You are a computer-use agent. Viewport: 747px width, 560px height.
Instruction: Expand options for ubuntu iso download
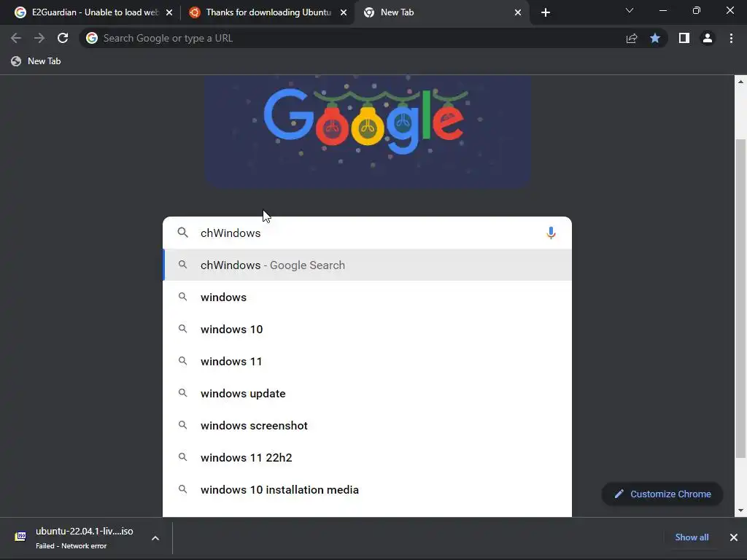(x=155, y=538)
